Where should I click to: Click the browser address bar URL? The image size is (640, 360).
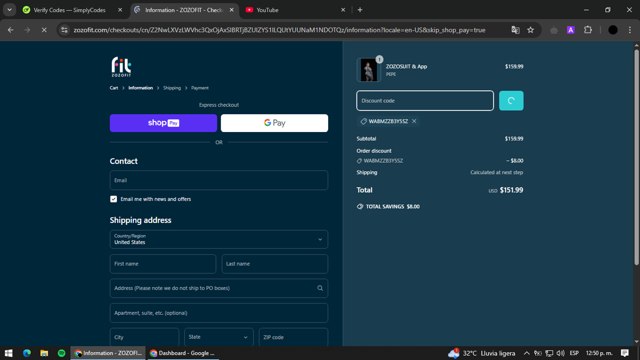tap(279, 30)
